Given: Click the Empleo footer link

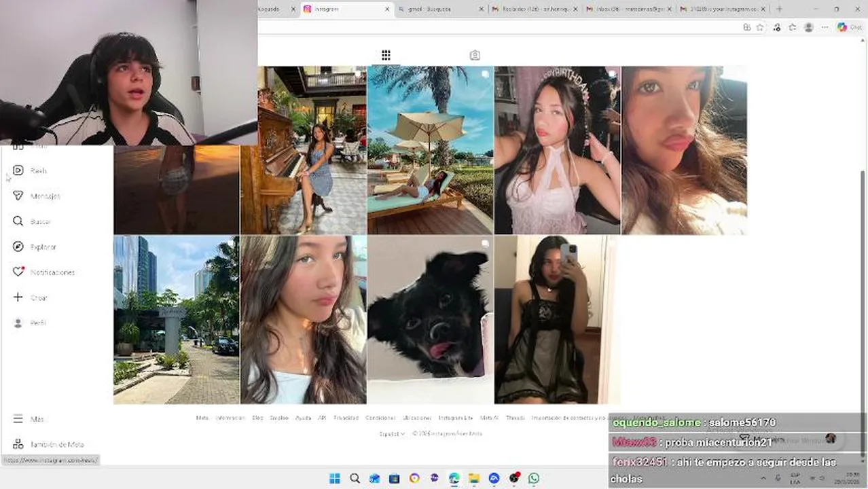Looking at the screenshot, I should coord(279,418).
